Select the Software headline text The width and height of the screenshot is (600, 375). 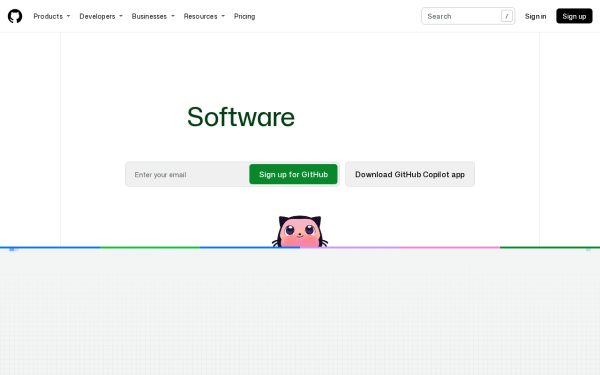(241, 117)
